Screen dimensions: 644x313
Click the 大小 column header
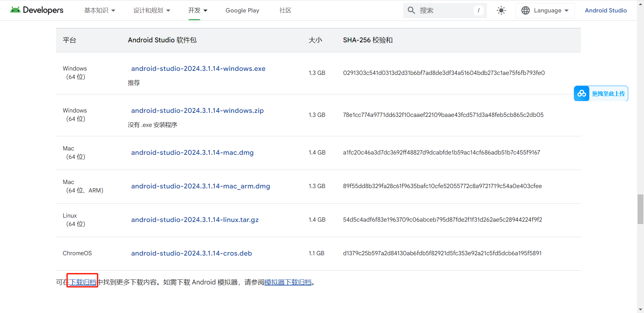315,40
